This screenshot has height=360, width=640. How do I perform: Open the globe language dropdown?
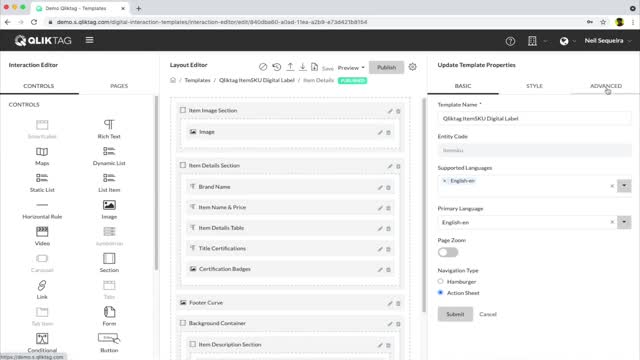[x=568, y=41]
